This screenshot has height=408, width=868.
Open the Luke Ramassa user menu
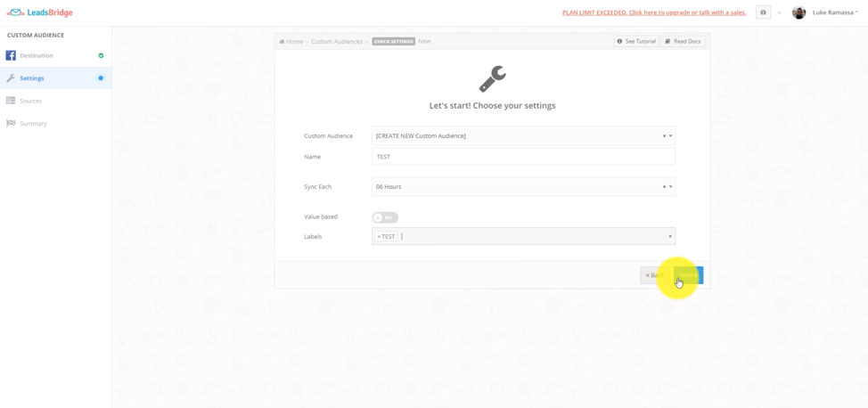click(x=835, y=12)
